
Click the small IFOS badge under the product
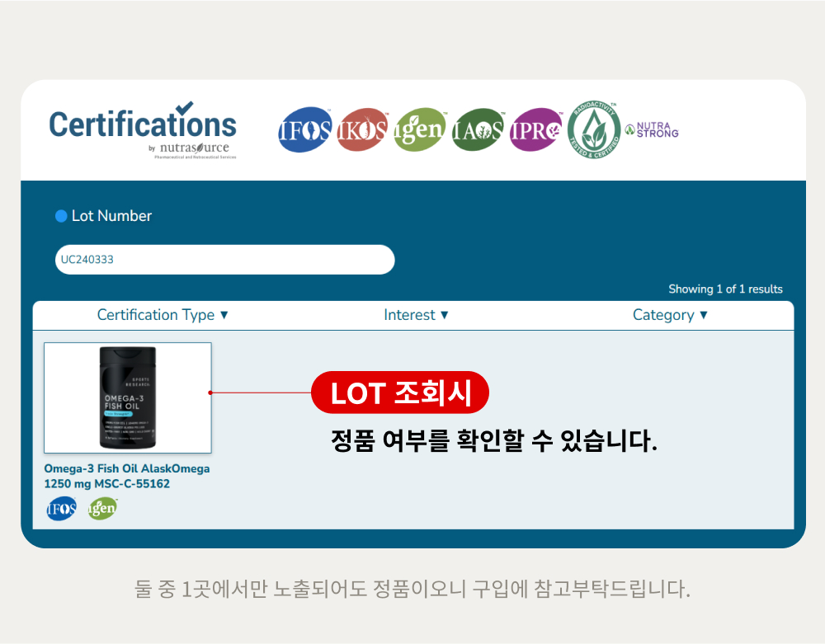[x=62, y=509]
